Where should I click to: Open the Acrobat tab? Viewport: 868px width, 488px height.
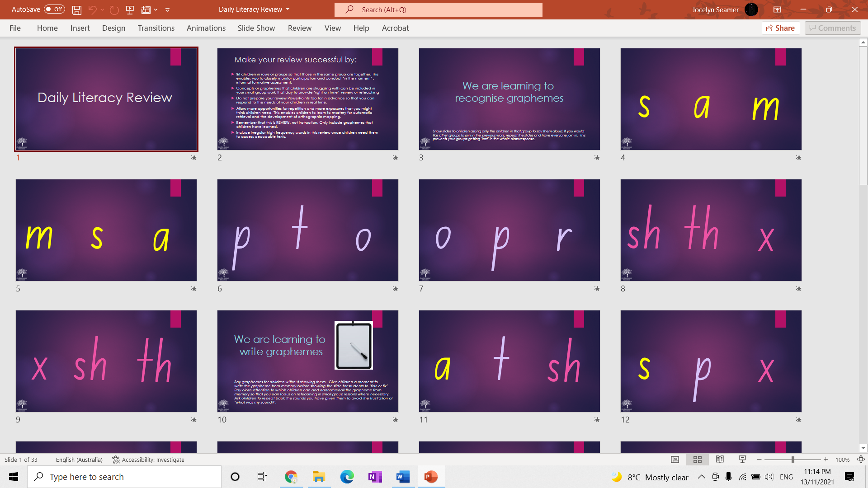395,28
